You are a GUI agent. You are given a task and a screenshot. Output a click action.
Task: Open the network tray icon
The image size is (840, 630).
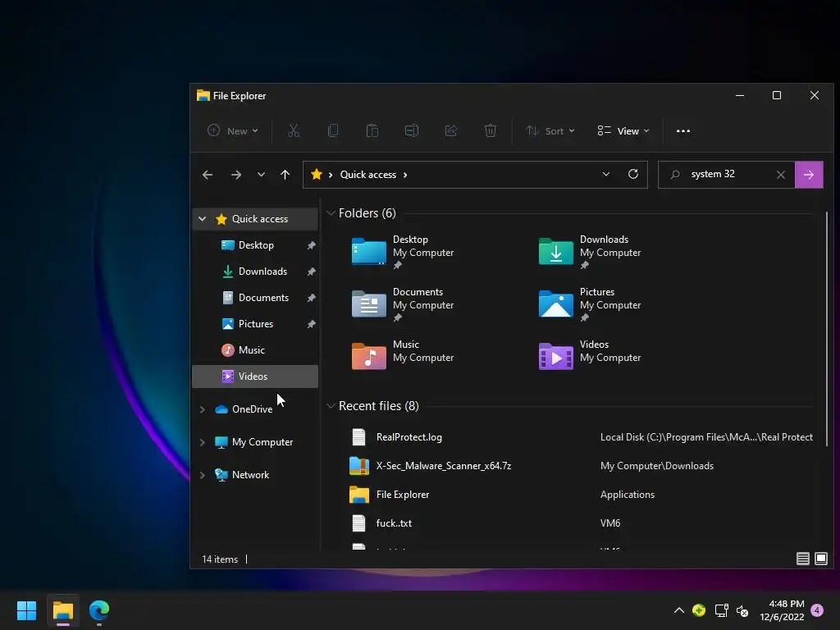click(x=722, y=610)
